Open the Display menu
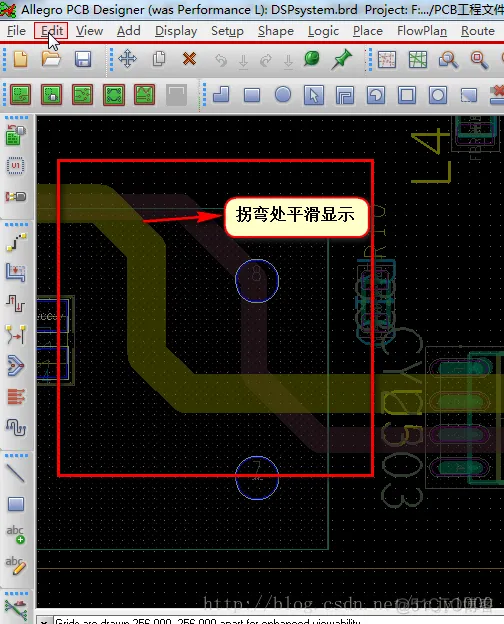504x624 pixels. tap(176, 31)
